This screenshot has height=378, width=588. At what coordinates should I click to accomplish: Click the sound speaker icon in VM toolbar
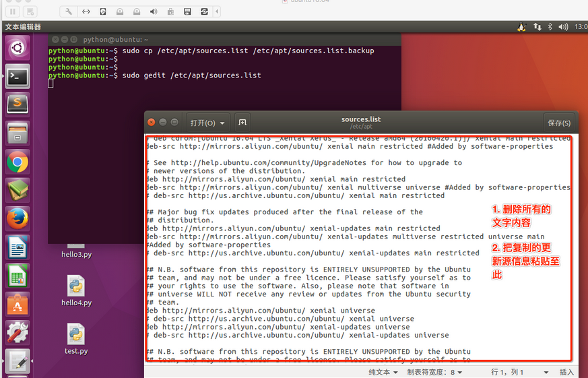coord(154,11)
